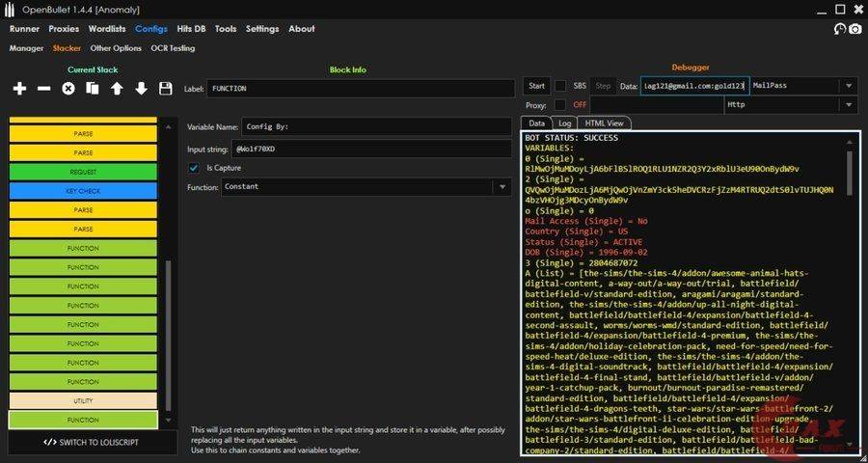The height and width of the screenshot is (463, 868).
Task: Uncheck the Is Capture checkbox
Action: 194,168
